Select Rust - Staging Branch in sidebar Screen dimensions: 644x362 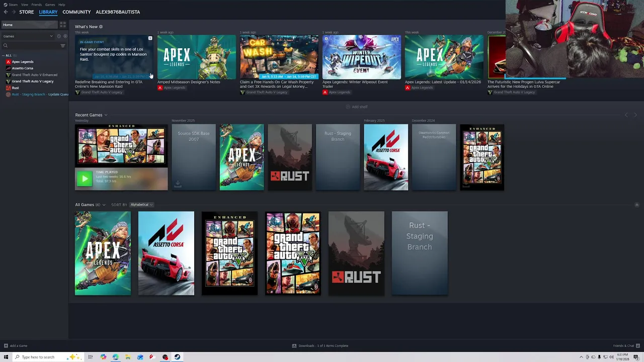[37, 95]
